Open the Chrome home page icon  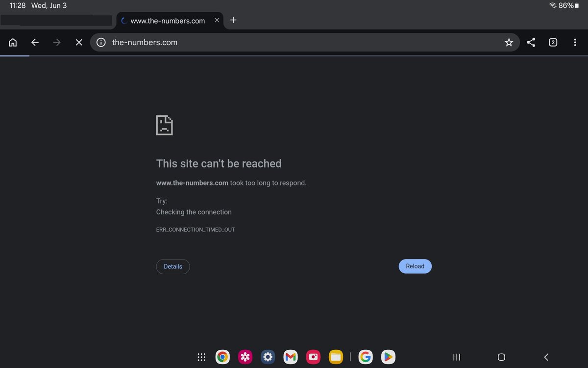tap(13, 42)
